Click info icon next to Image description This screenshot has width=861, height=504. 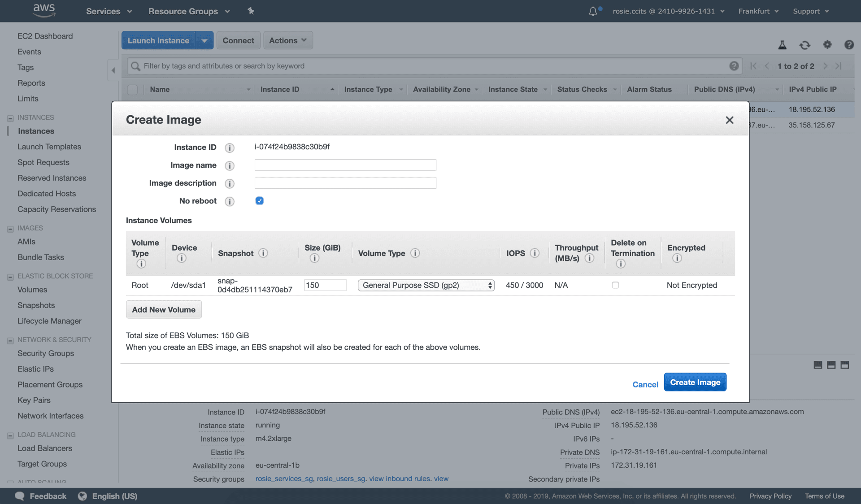[x=230, y=183]
